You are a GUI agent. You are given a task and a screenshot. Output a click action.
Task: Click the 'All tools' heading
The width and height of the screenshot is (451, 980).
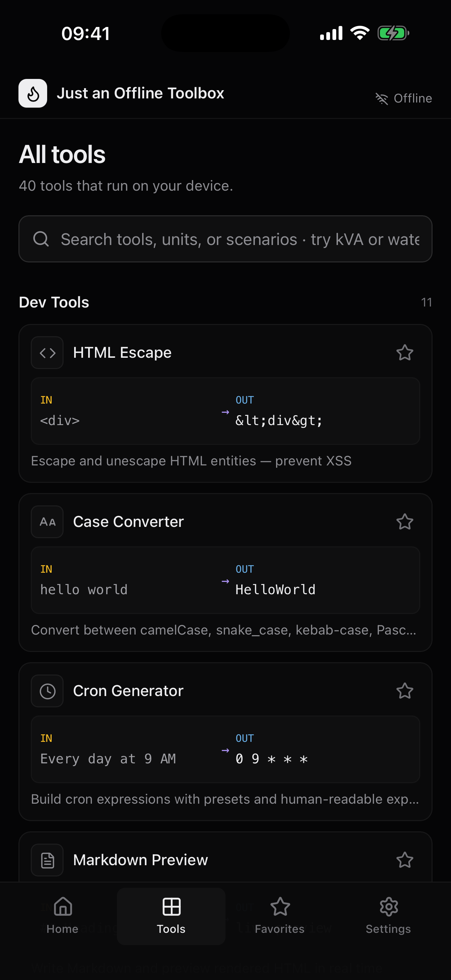[x=63, y=154]
